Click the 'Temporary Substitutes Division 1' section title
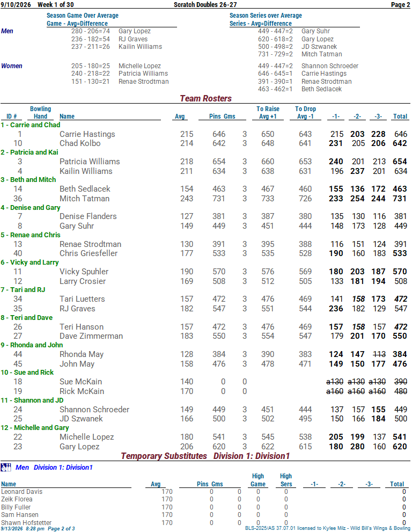This screenshot has height=532, width=412. point(205,456)
